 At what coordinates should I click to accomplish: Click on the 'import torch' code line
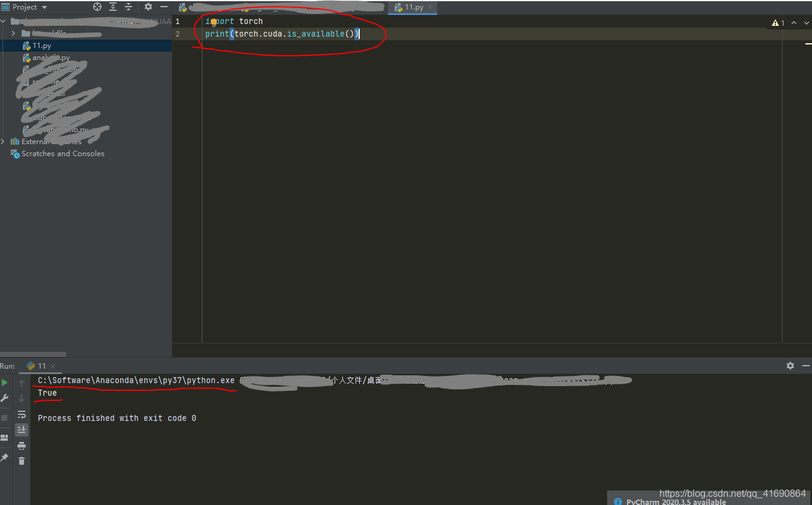coord(234,22)
